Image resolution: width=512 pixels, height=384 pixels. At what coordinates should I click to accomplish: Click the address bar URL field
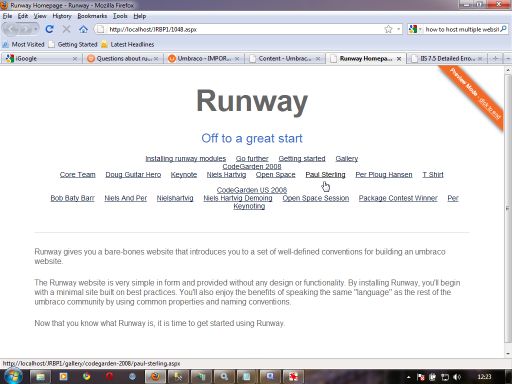tap(245, 29)
